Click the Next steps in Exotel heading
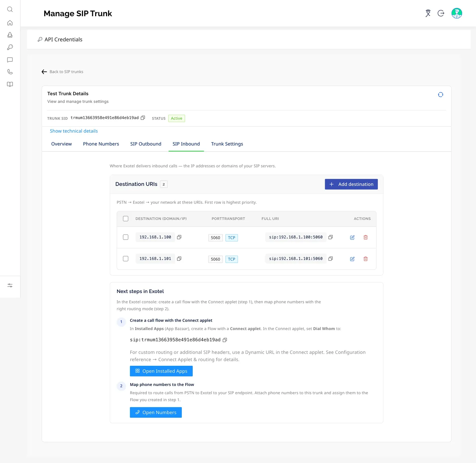476x463 pixels. tap(140, 291)
